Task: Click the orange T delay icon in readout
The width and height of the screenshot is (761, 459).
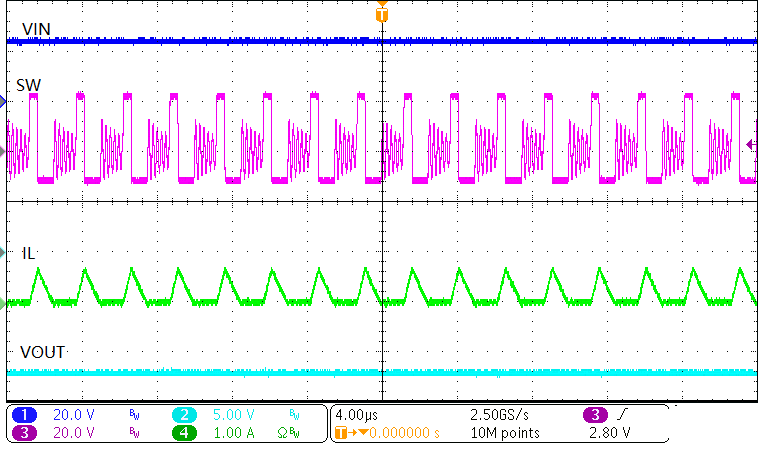Action: pos(341,433)
